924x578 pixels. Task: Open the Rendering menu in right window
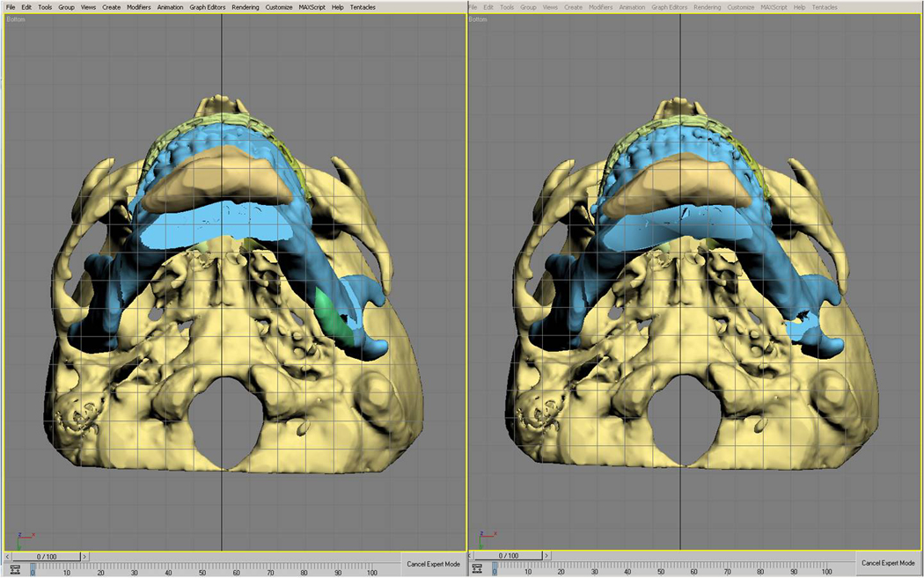(x=708, y=7)
